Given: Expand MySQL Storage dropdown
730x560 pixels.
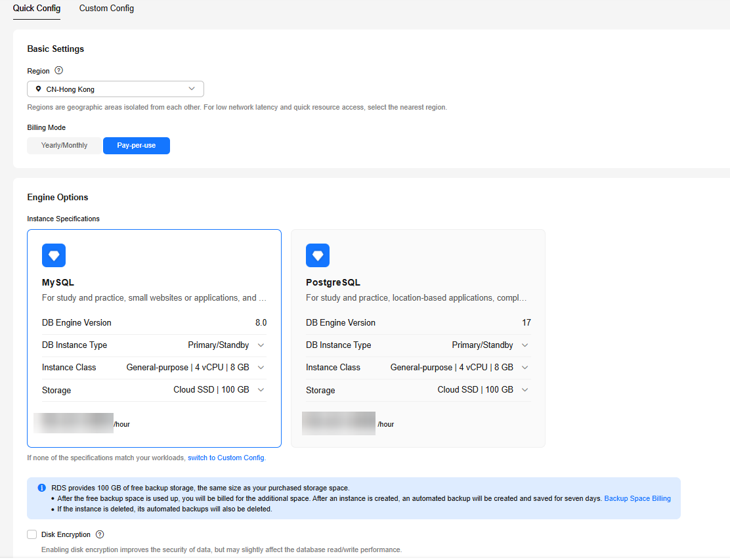Looking at the screenshot, I should (261, 389).
